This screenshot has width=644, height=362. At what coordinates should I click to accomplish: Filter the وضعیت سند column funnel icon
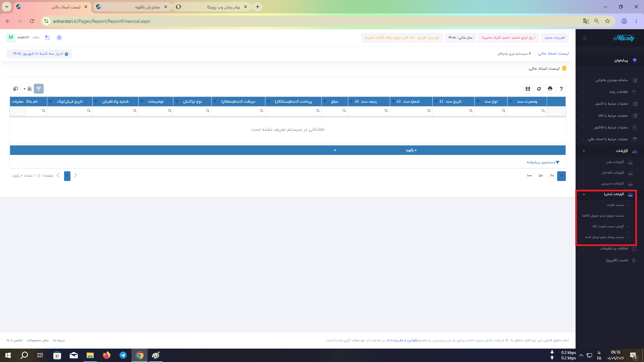point(511,101)
